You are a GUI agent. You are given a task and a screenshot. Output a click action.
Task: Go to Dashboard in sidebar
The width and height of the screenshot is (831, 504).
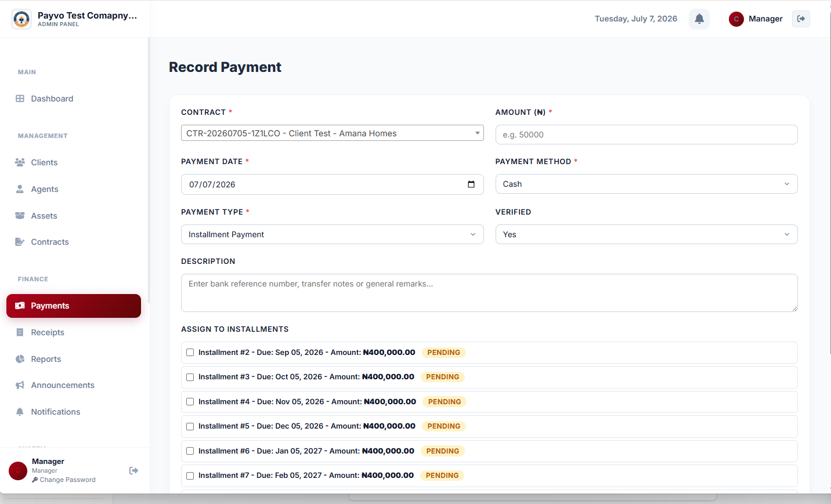point(74,99)
